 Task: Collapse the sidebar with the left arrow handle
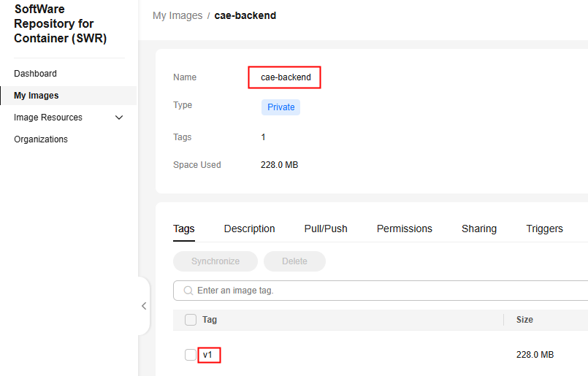click(144, 306)
